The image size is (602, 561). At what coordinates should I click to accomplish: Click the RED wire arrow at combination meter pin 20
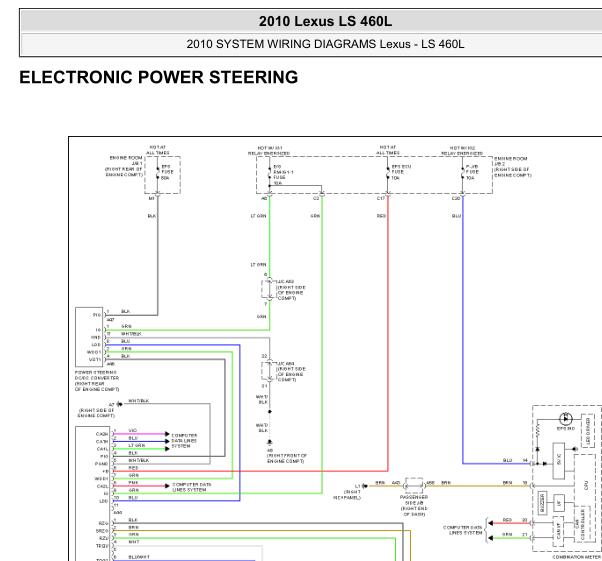pyautogui.click(x=490, y=523)
